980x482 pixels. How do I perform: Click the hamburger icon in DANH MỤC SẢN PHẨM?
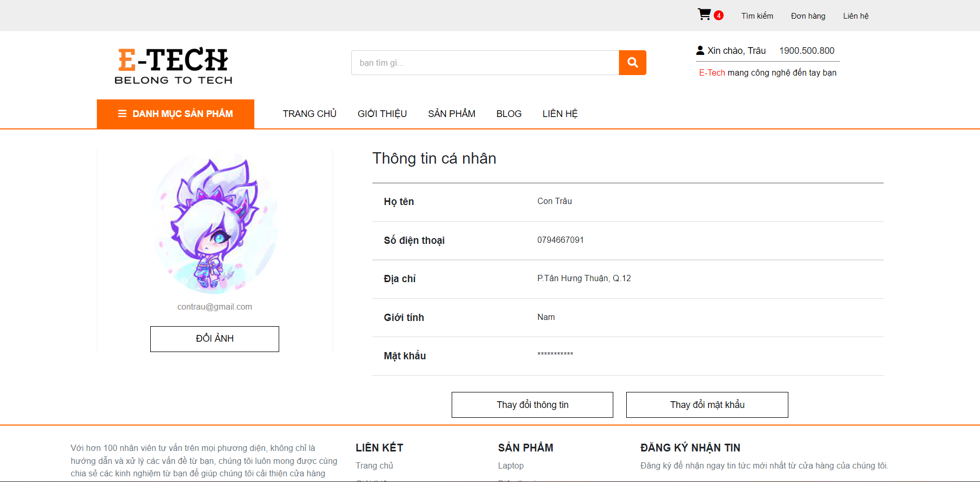pos(121,113)
